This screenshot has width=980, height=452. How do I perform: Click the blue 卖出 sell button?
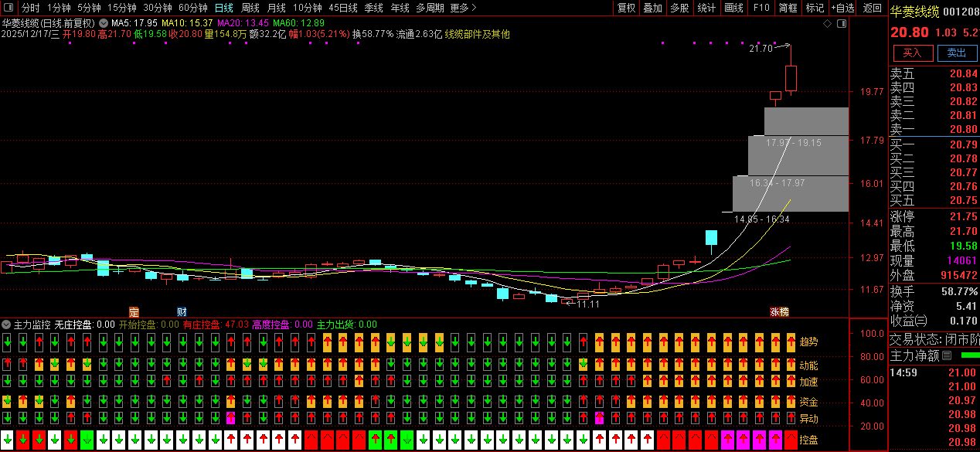(957, 53)
